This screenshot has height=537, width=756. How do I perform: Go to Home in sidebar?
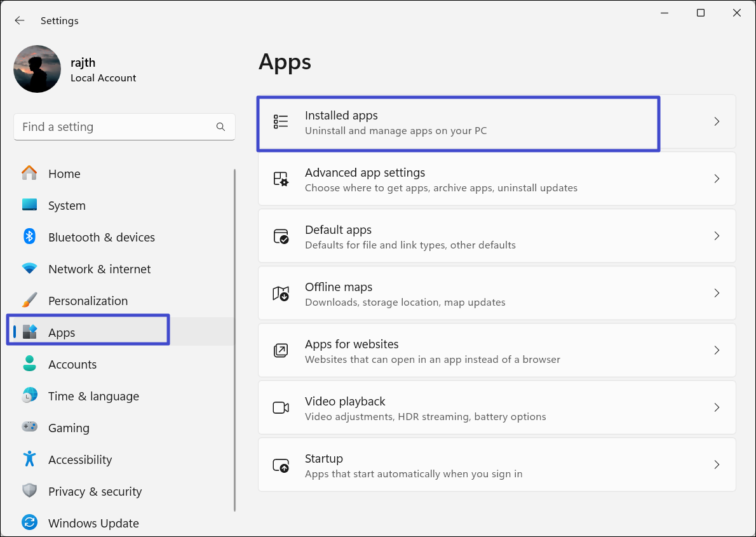pyautogui.click(x=64, y=174)
